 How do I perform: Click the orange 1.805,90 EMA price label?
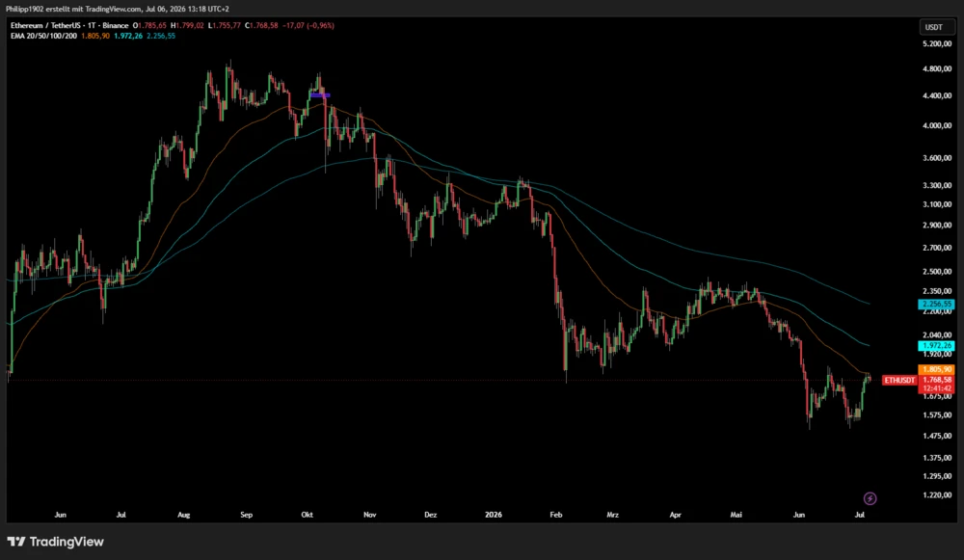point(936,369)
